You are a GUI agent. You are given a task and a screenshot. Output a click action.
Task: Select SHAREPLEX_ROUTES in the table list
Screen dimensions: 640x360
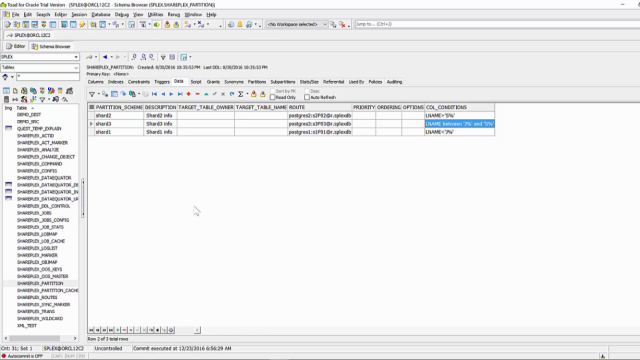coord(37,298)
